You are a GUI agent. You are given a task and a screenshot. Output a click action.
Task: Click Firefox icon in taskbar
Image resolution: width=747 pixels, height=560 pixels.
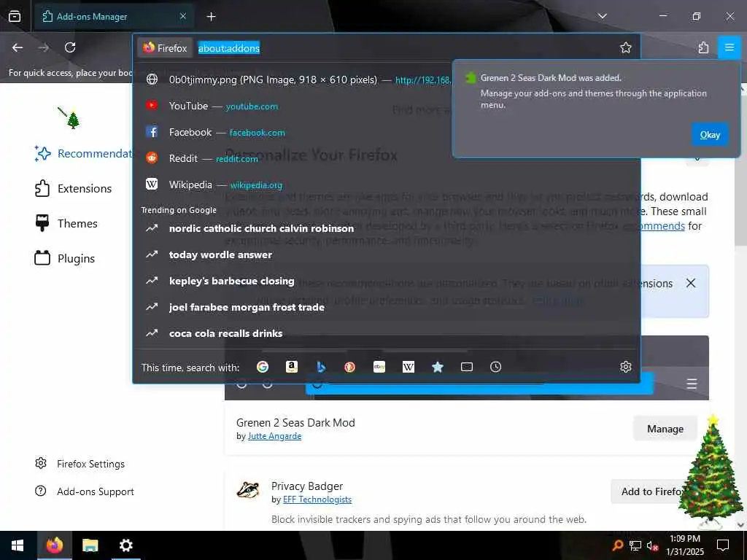click(x=54, y=545)
